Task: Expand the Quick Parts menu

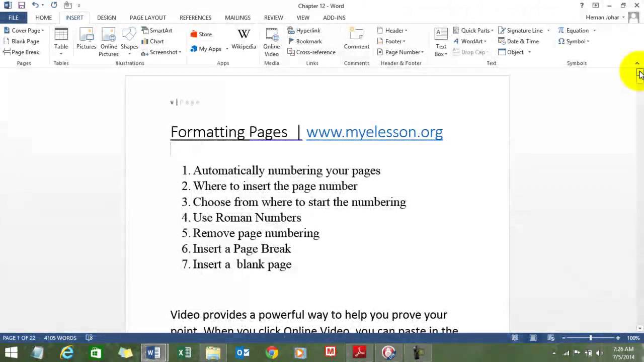Action: [x=473, y=31]
